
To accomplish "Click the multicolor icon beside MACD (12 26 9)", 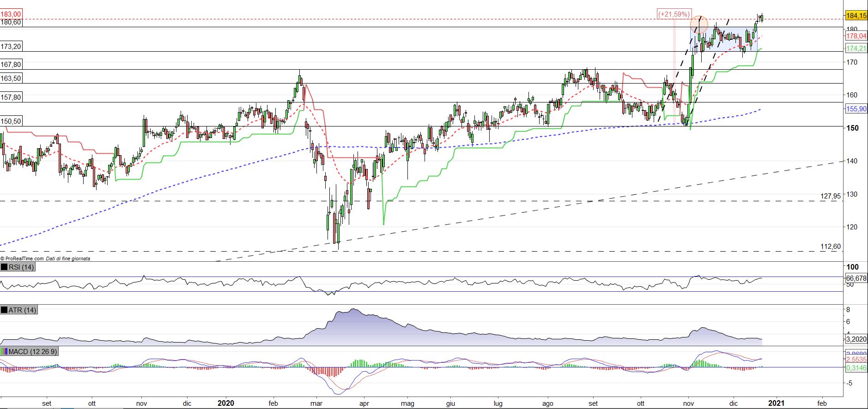I will click(x=4, y=352).
